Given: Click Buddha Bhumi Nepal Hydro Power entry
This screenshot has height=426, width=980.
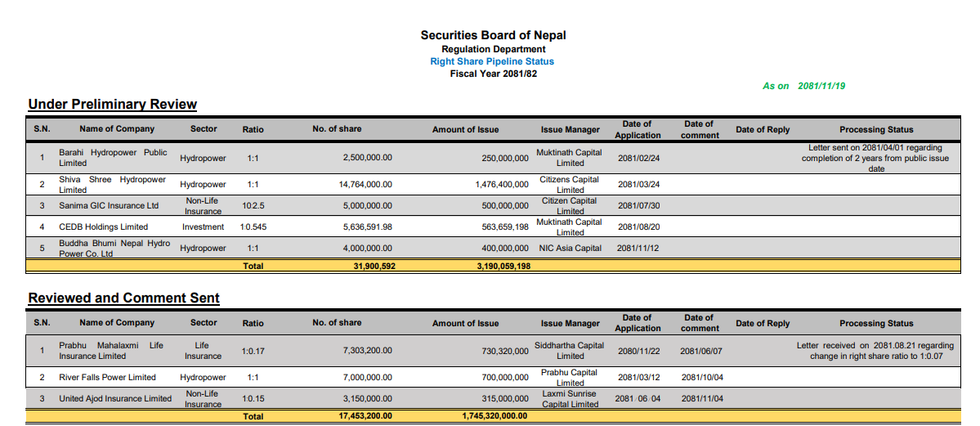Looking at the screenshot, I should 114,249.
